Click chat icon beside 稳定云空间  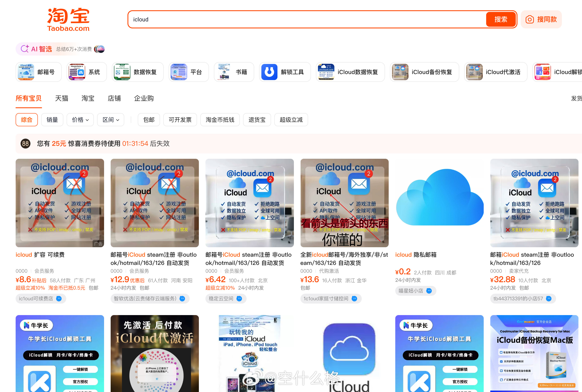coord(239,298)
